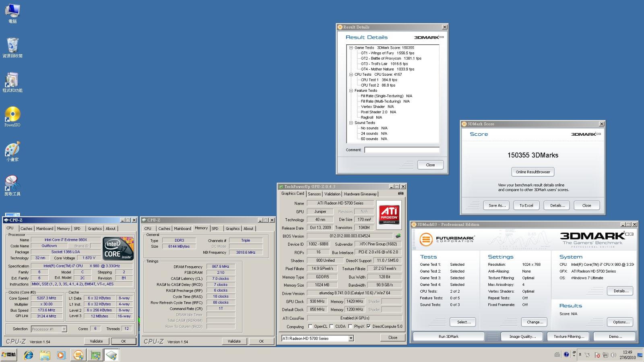The image size is (644, 362).
Task: Switch to the Sensors tab in GPU-Z
Action: pos(314,194)
